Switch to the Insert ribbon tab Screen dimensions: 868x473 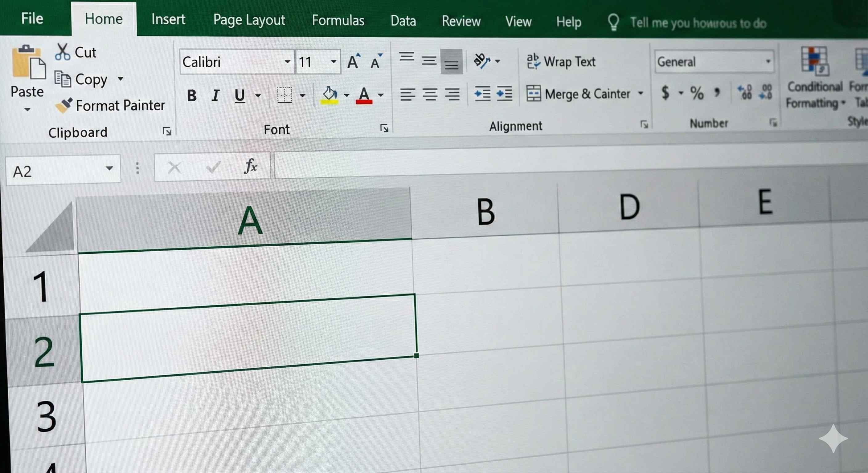(168, 19)
